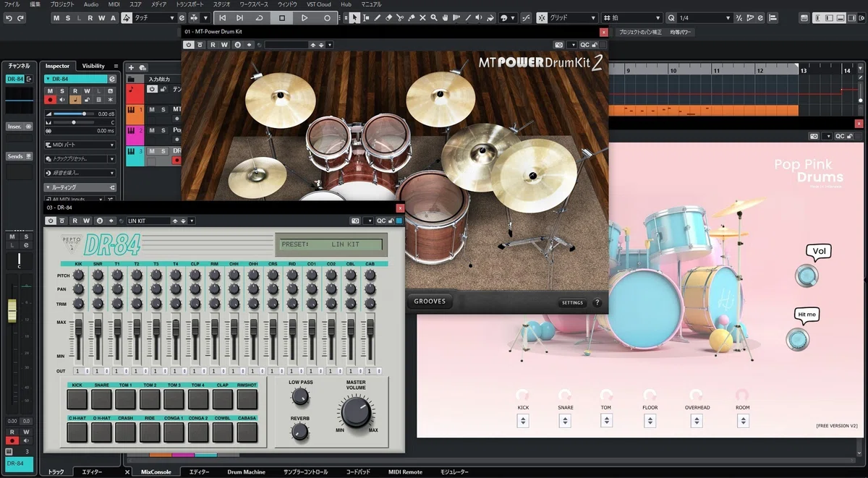Screen dimensions: 868x478
Task: Go to previous marker in transport controls
Action: pos(223,18)
